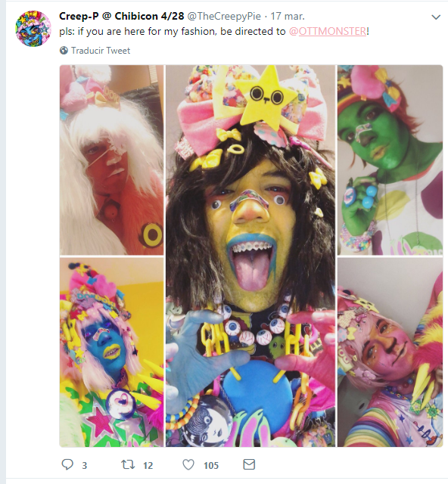The image size is (448, 484).
Task: Open the green face photo thumbnail
Action: 390,160
